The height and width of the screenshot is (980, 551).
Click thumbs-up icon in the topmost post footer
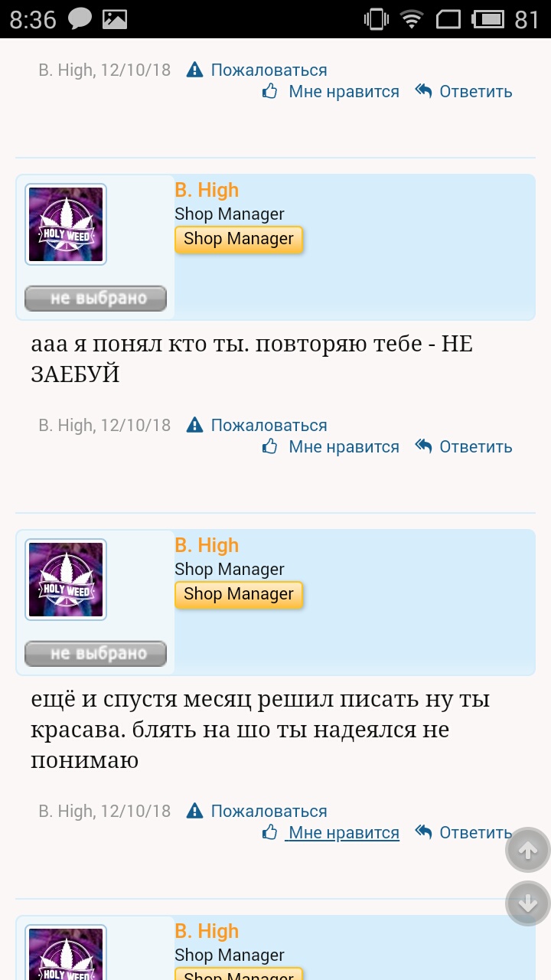(x=269, y=91)
